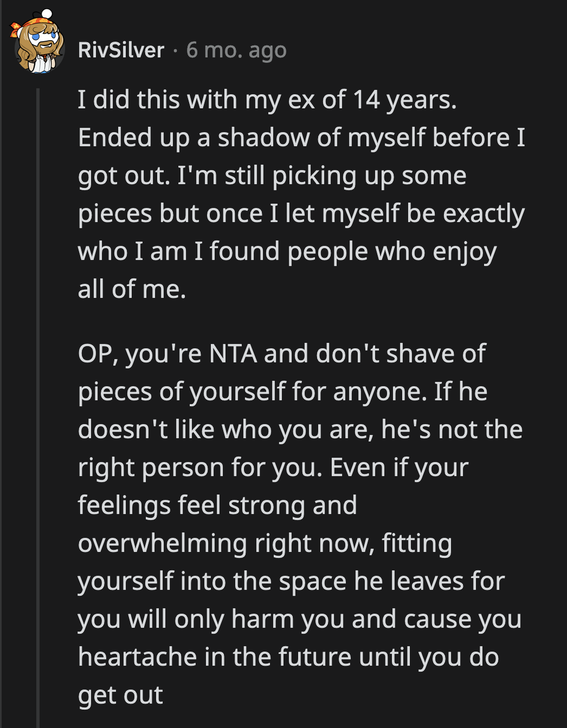The width and height of the screenshot is (567, 728).
Task: Click the word "exactly" in the first paragraph
Action: point(484,214)
